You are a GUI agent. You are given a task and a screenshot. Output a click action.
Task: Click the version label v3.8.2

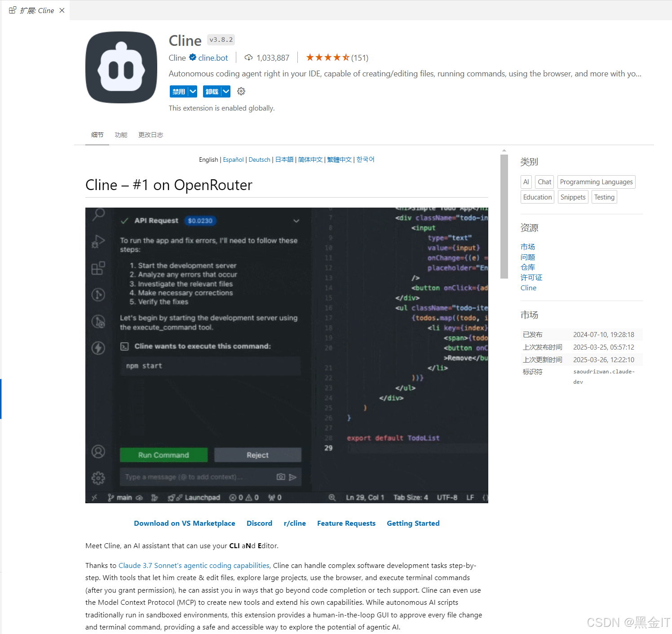(x=221, y=40)
